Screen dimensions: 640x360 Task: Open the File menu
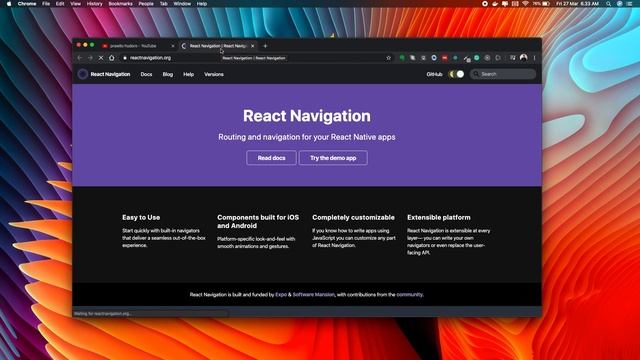(x=46, y=4)
